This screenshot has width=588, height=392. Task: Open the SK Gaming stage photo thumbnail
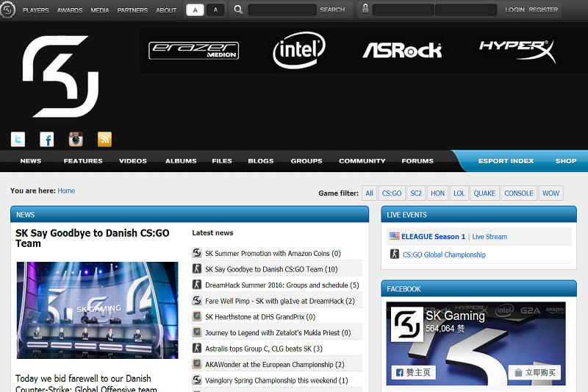tap(98, 310)
